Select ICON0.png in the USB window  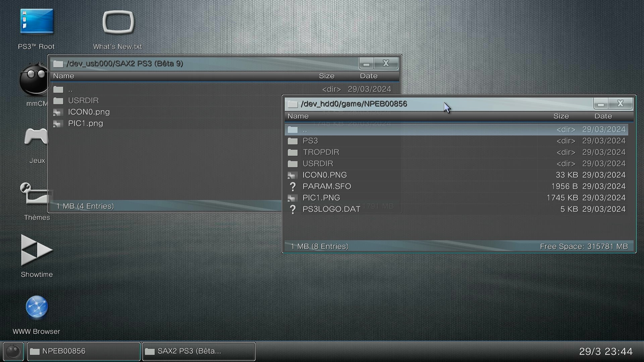89,112
